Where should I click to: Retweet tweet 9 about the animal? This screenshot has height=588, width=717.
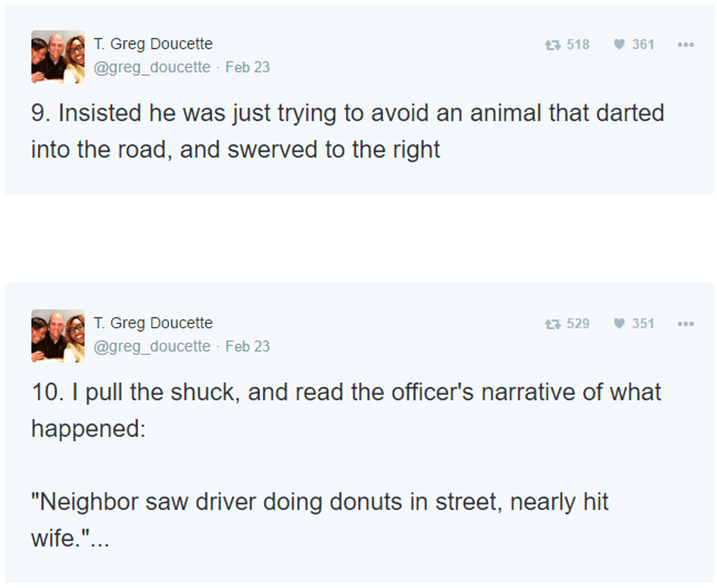point(552,45)
